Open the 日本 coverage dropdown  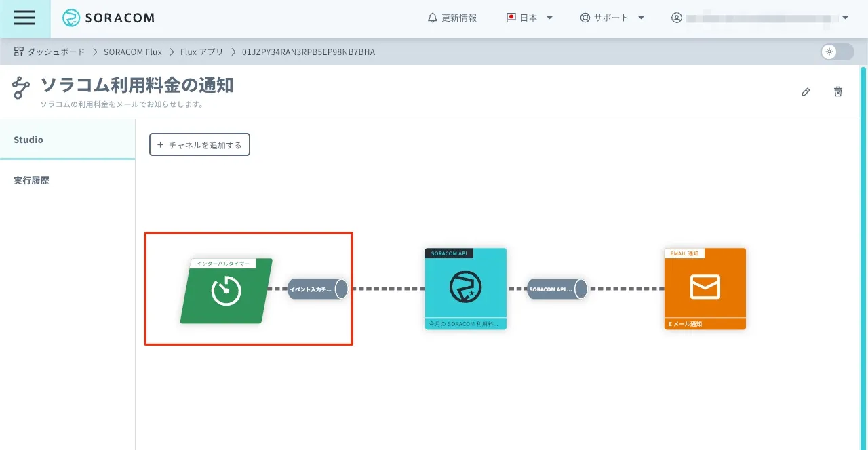coord(530,18)
